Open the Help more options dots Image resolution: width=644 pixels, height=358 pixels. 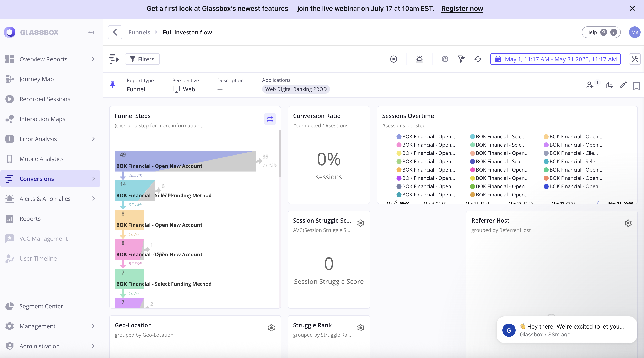tap(614, 32)
